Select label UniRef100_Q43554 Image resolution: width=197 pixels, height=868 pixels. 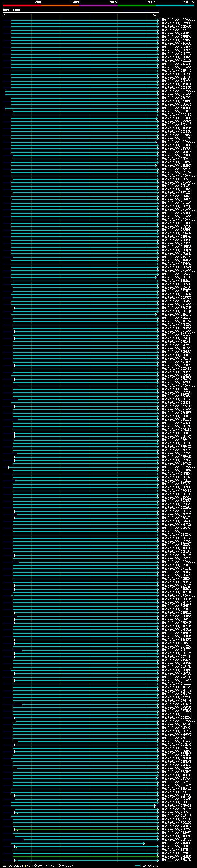tap(177, 778)
